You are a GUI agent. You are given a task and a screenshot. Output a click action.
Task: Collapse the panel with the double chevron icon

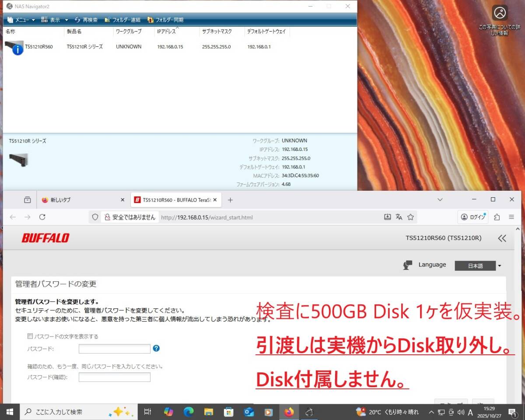pos(502,238)
